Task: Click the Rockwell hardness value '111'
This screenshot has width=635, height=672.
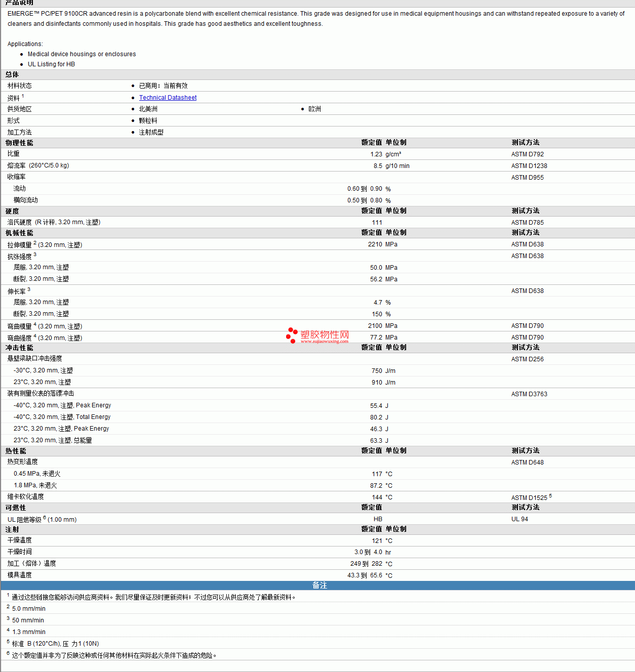Action: [377, 223]
